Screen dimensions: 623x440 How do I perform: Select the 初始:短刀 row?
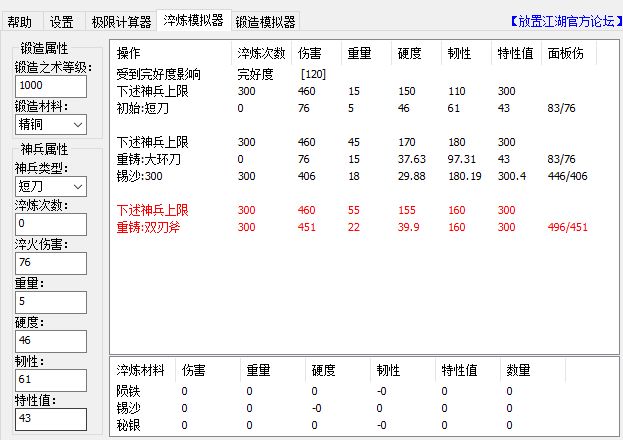pyautogui.click(x=354, y=108)
